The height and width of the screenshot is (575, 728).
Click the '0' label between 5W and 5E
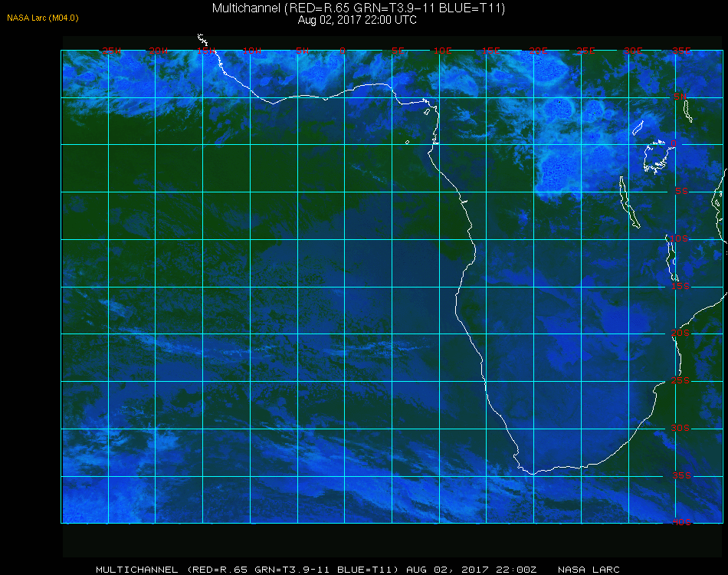click(x=343, y=51)
